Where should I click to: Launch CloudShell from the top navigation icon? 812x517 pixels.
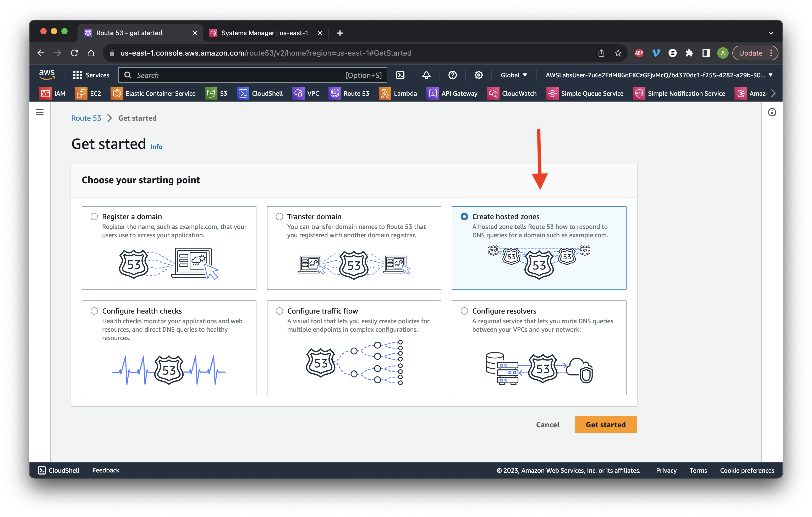(x=400, y=75)
